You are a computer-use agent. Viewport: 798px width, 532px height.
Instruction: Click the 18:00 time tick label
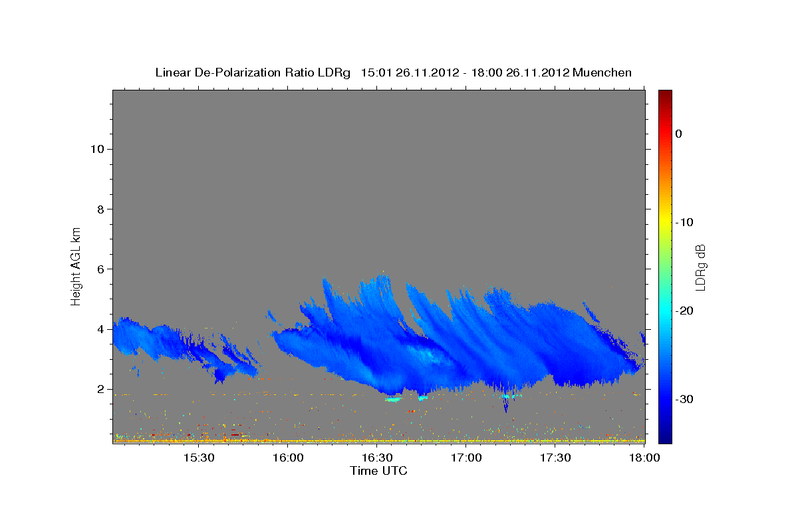(644, 458)
